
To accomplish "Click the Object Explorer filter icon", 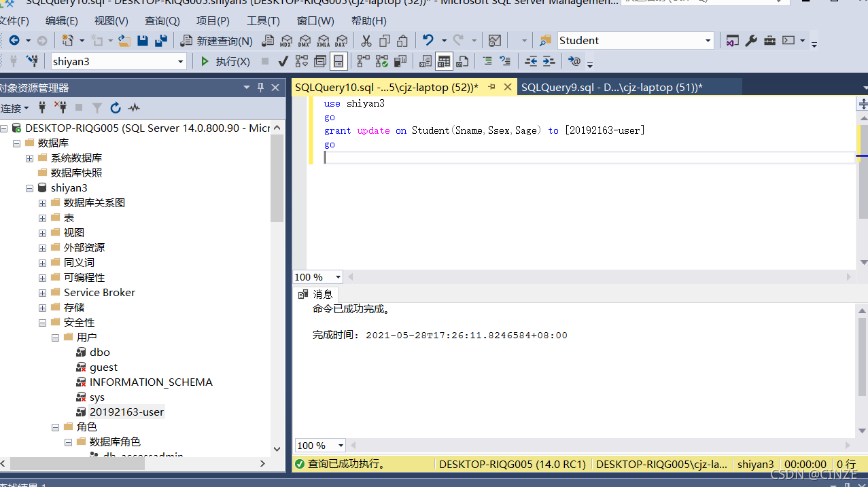I will tap(97, 107).
